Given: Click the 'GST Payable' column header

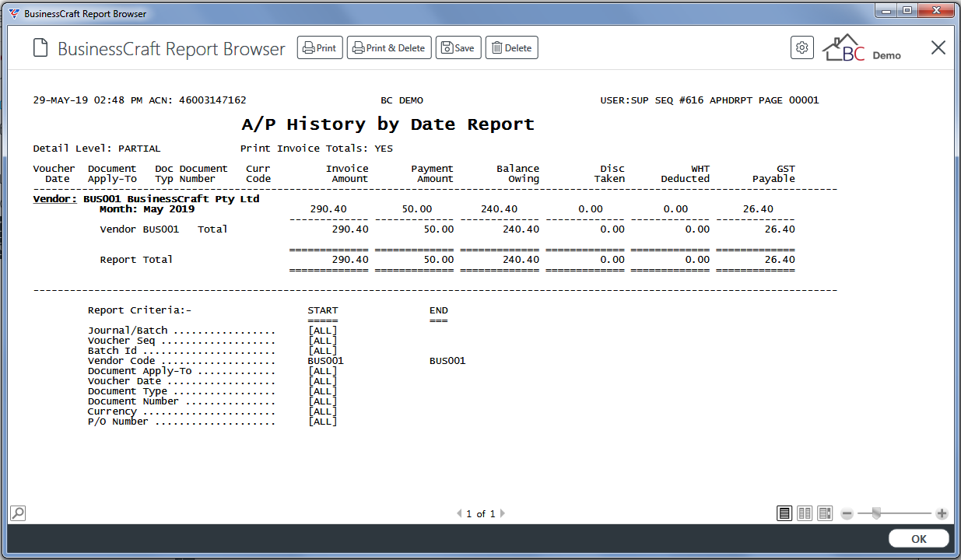Looking at the screenshot, I should 773,173.
